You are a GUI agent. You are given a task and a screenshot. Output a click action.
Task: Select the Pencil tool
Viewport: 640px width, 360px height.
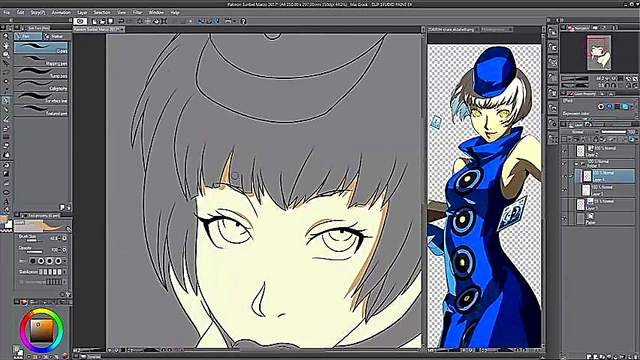6,109
